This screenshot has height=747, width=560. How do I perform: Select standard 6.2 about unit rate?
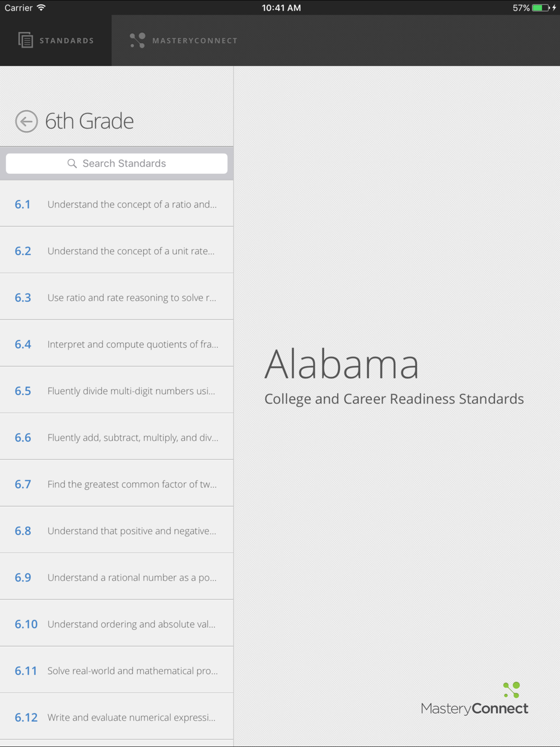pos(116,250)
